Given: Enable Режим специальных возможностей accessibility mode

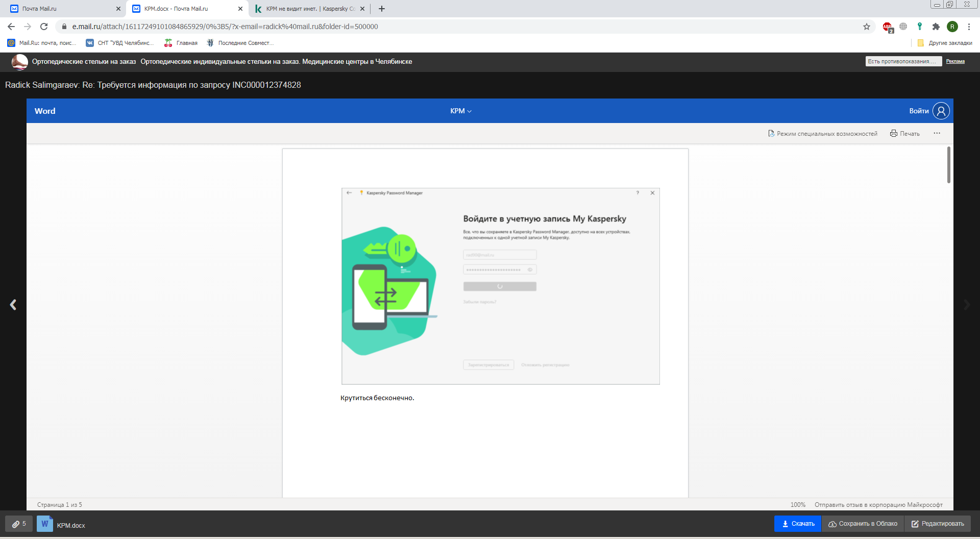Looking at the screenshot, I should pyautogui.click(x=822, y=134).
